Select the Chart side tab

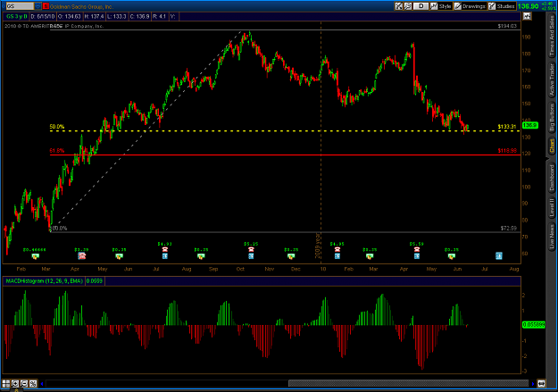tap(552, 146)
